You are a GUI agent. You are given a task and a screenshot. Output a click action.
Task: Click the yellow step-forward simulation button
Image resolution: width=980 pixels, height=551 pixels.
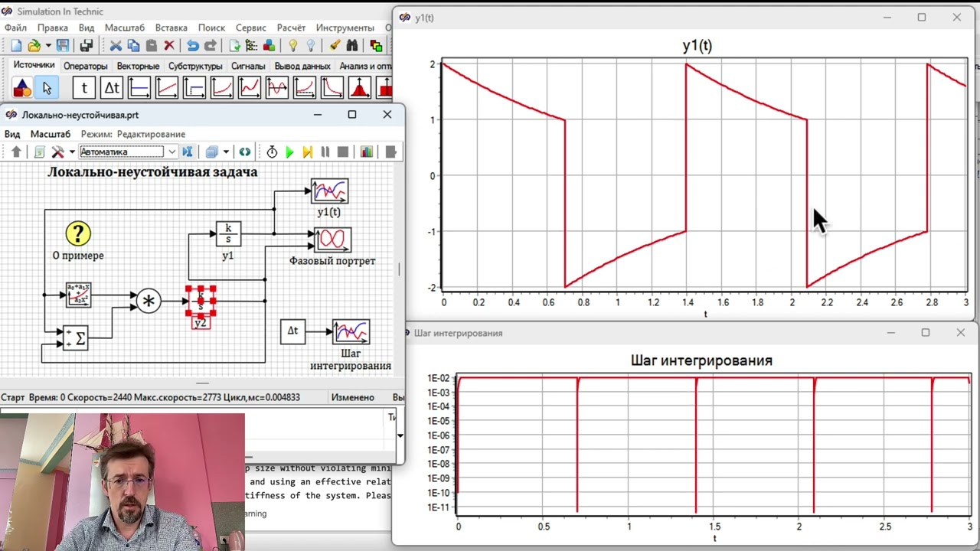point(307,152)
